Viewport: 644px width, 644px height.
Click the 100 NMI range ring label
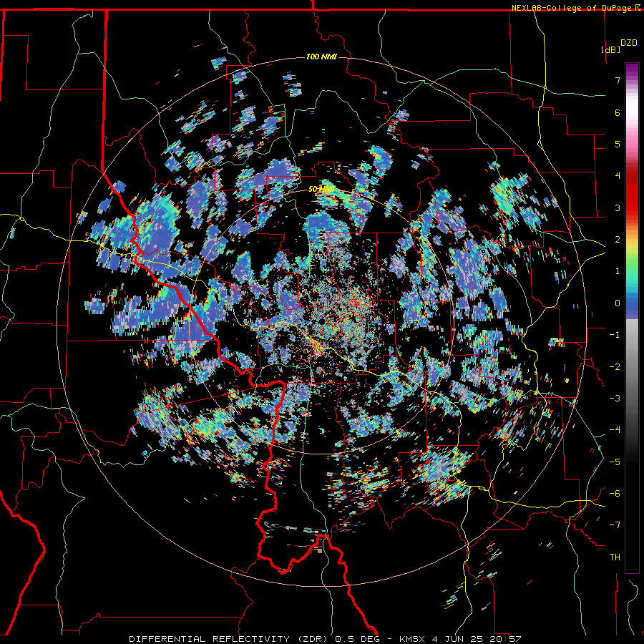[321, 57]
